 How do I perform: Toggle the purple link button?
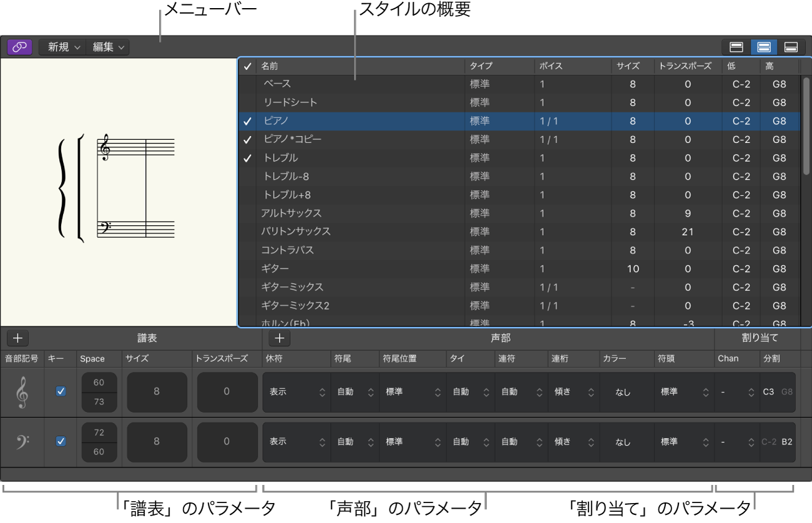point(20,47)
